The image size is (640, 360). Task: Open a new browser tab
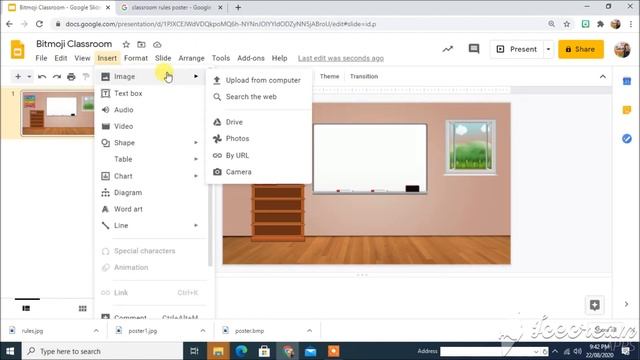click(238, 7)
